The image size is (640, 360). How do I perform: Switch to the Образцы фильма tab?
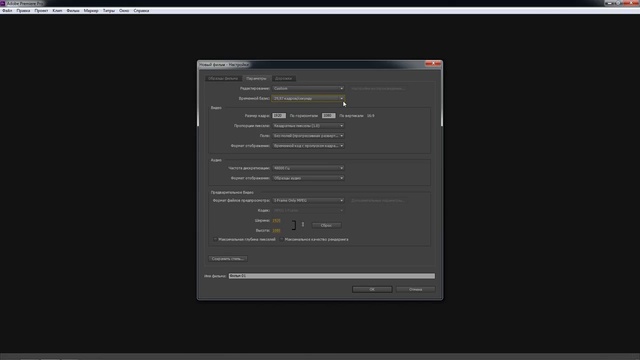click(223, 78)
